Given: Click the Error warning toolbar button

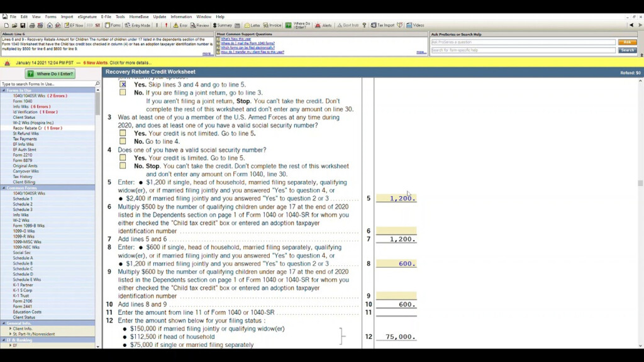Looking at the screenshot, I should 180,25.
